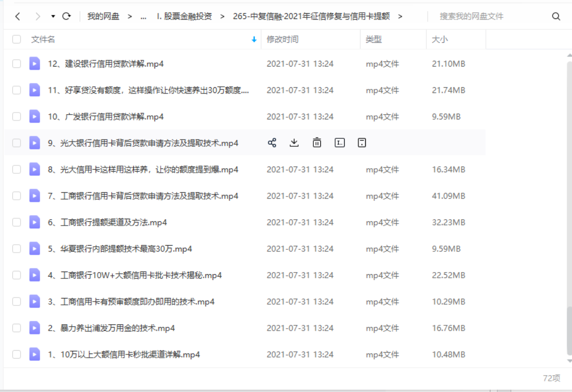Check the box for 2、暴力养出浦发万用金 file
Image resolution: width=572 pixels, height=392 pixels.
pyautogui.click(x=16, y=328)
